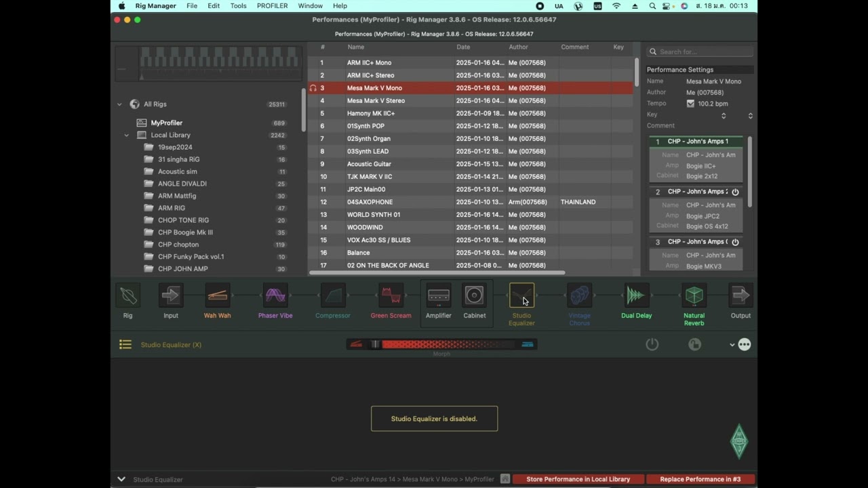868x488 pixels.
Task: Open the PROFILER menu
Action: tap(273, 6)
